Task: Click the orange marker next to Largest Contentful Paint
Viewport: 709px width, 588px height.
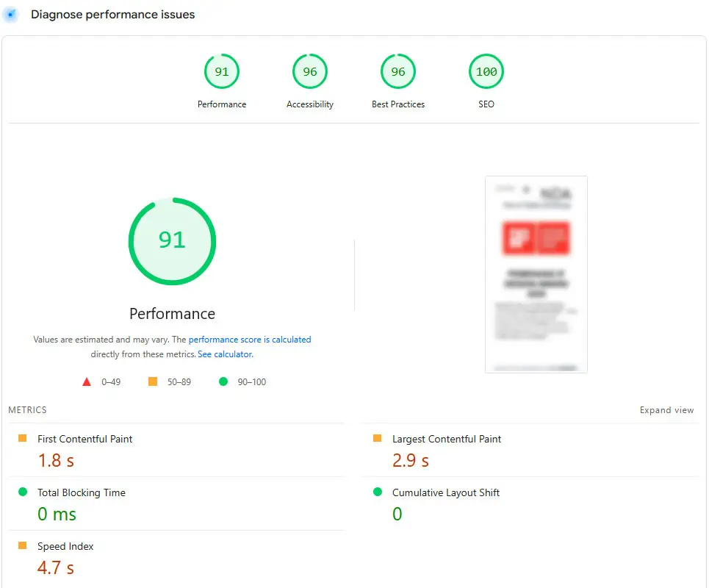Action: [377, 439]
